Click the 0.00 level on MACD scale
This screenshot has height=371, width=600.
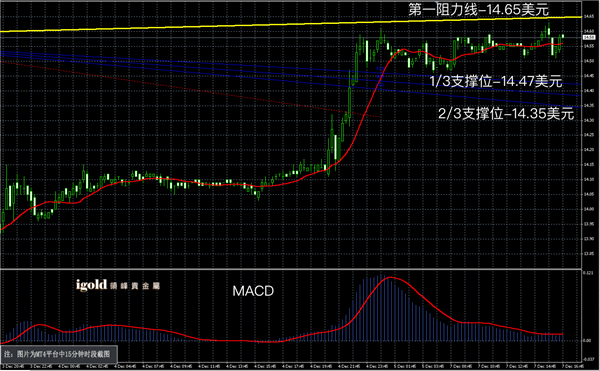click(588, 340)
